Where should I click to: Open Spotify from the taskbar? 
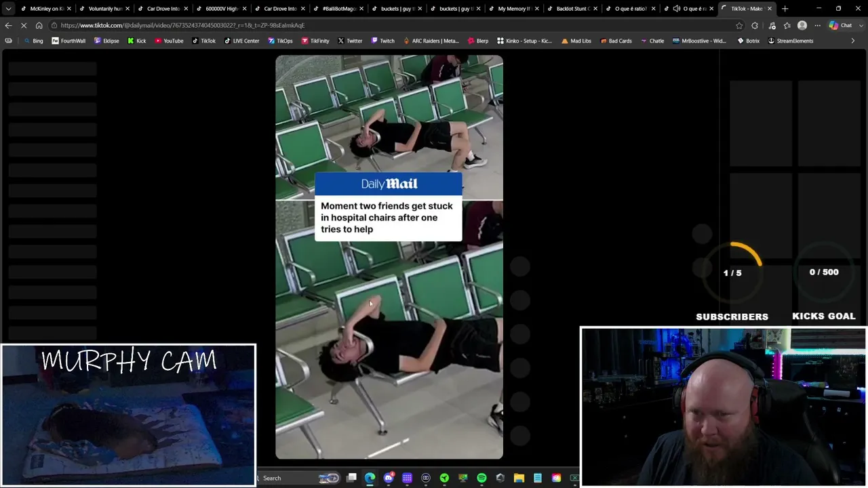481,478
